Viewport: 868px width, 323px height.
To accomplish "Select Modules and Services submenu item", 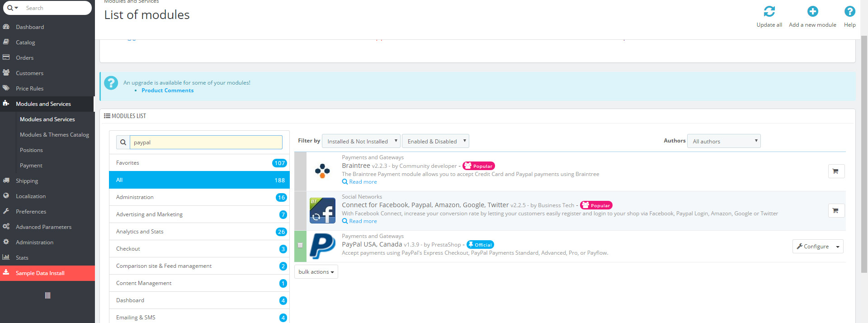I will click(x=47, y=119).
